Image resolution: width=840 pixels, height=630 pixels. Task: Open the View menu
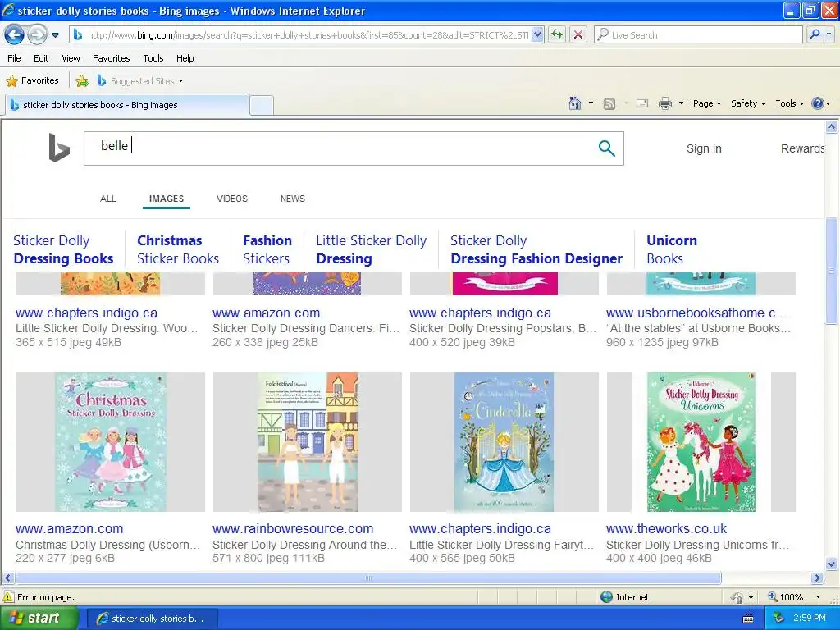[71, 58]
